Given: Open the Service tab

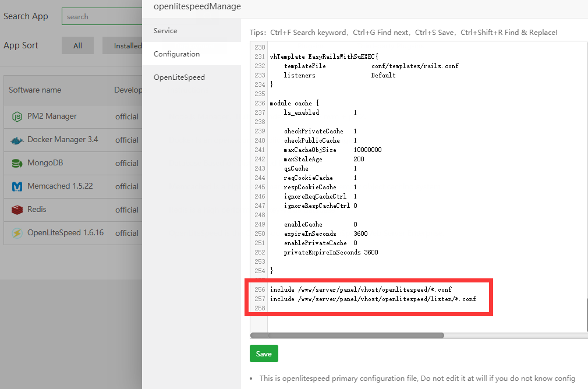Looking at the screenshot, I should coord(192,31).
